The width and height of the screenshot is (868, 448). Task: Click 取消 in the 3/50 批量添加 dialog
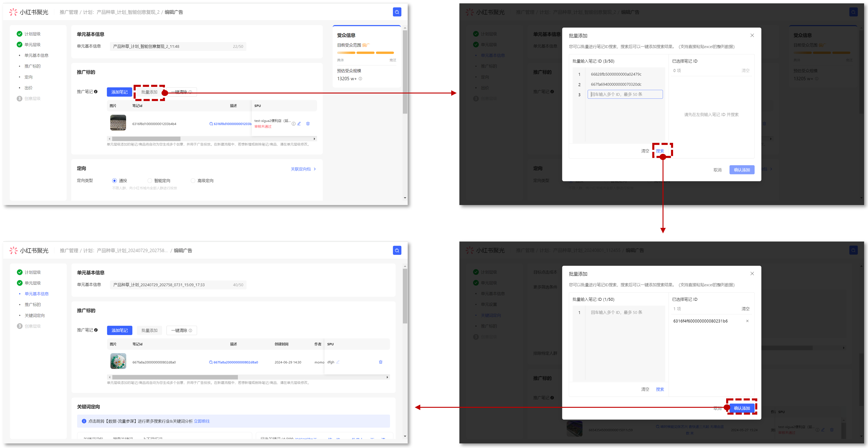(717, 170)
